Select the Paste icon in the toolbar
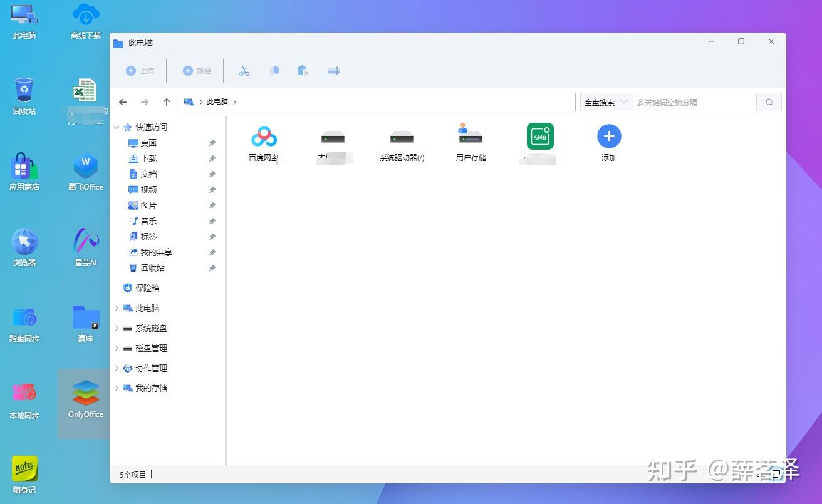The width and height of the screenshot is (822, 504). 304,70
